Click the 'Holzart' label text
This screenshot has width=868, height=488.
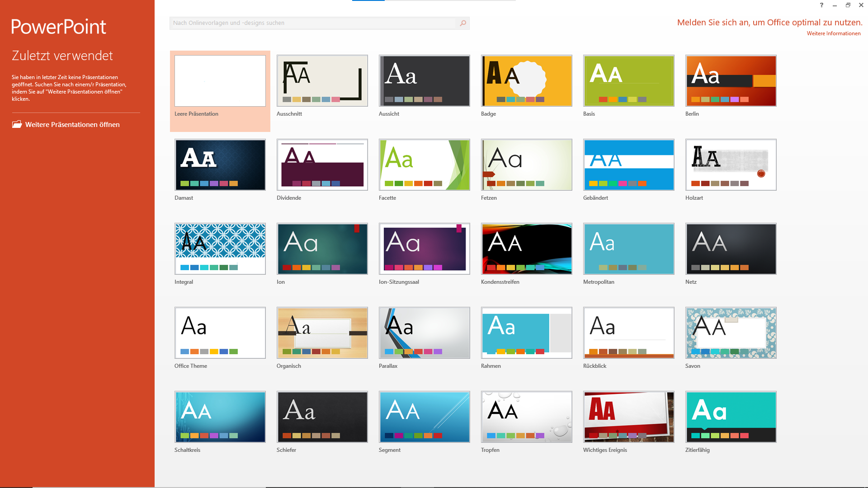tap(694, 198)
